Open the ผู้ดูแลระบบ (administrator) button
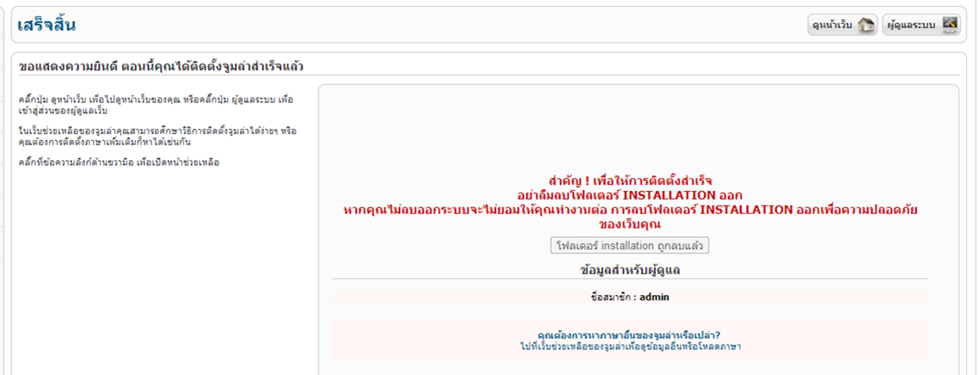 click(921, 25)
